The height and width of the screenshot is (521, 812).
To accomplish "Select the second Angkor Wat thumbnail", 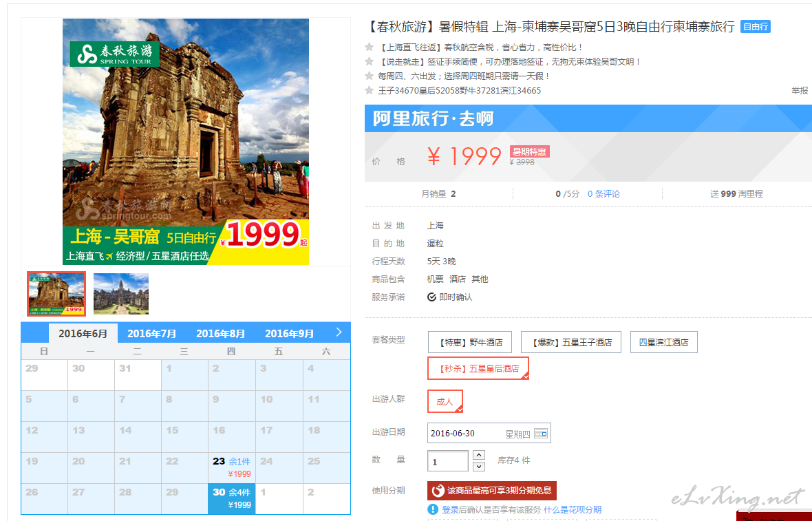I will click(121, 294).
